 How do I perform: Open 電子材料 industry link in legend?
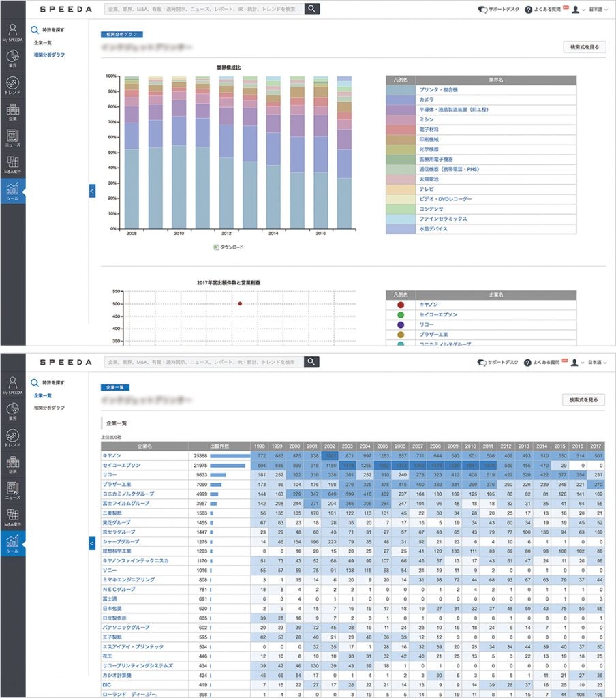(429, 130)
